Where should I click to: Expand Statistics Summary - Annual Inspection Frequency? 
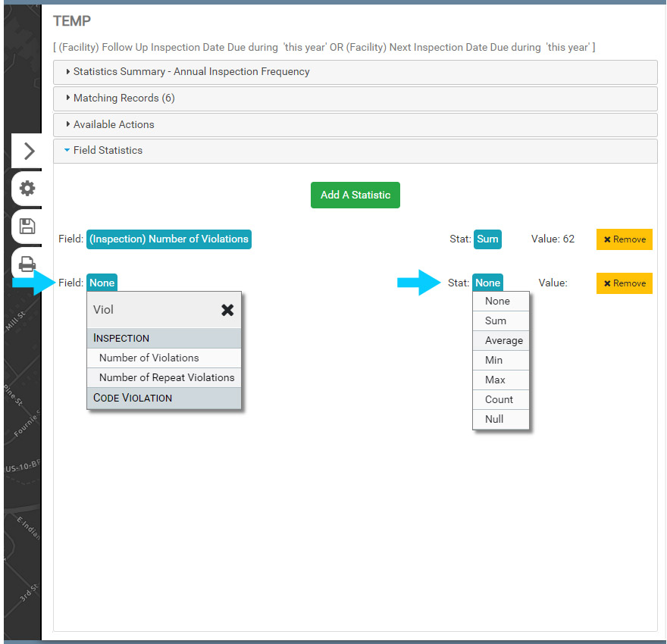point(191,72)
